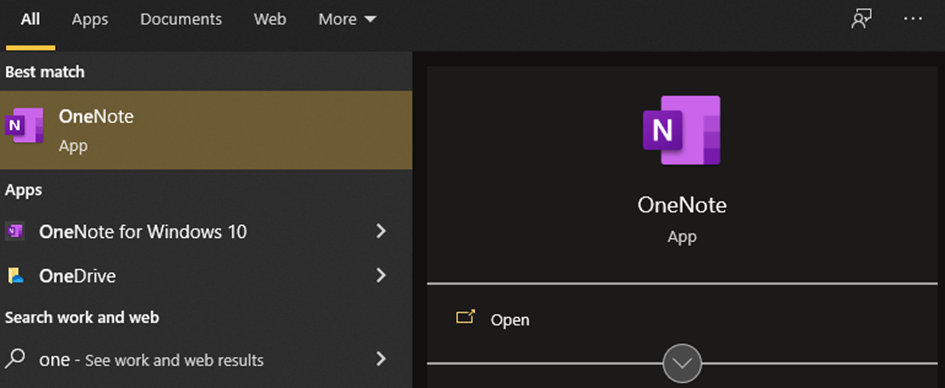Expand the 'one' web results chevron

(381, 359)
